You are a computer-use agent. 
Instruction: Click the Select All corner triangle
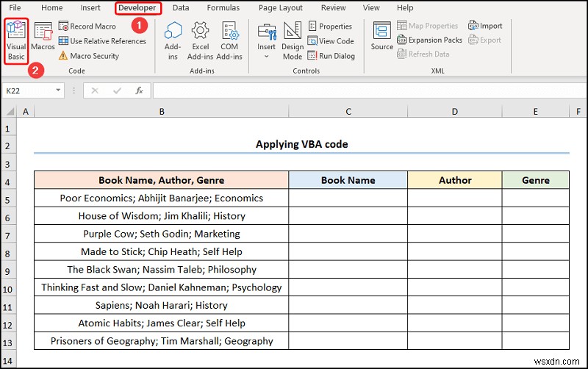point(10,112)
